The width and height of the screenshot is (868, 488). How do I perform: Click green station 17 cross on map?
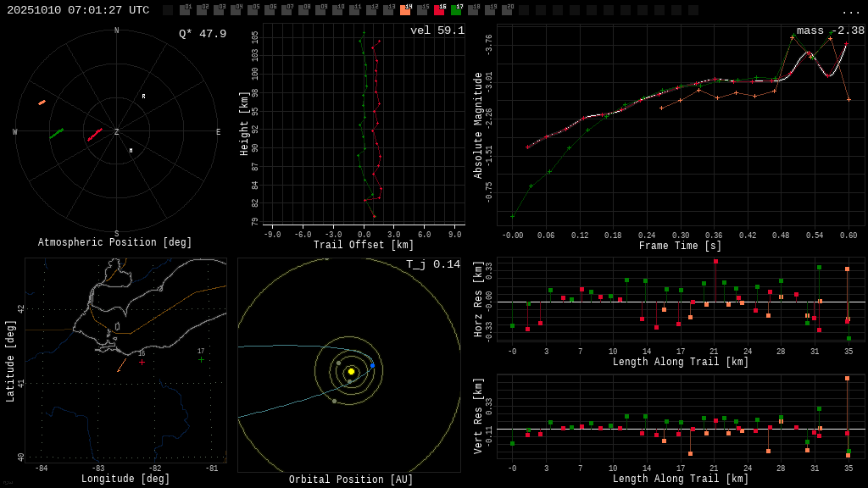click(x=201, y=359)
